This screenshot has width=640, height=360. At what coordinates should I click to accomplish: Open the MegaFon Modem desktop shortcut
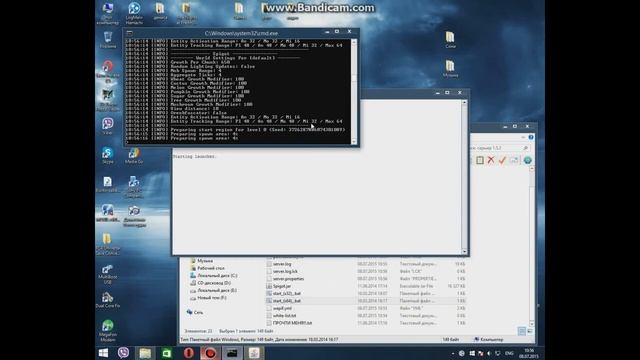(x=108, y=331)
